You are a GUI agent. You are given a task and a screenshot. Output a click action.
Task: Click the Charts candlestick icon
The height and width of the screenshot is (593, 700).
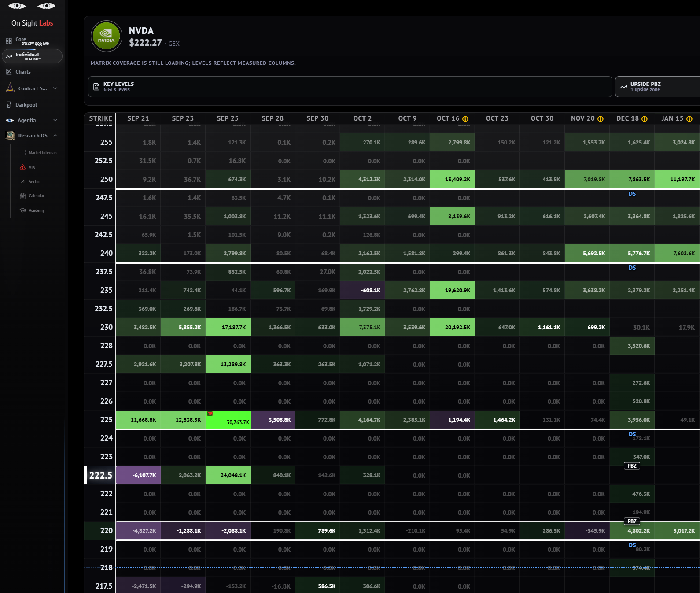(9, 71)
